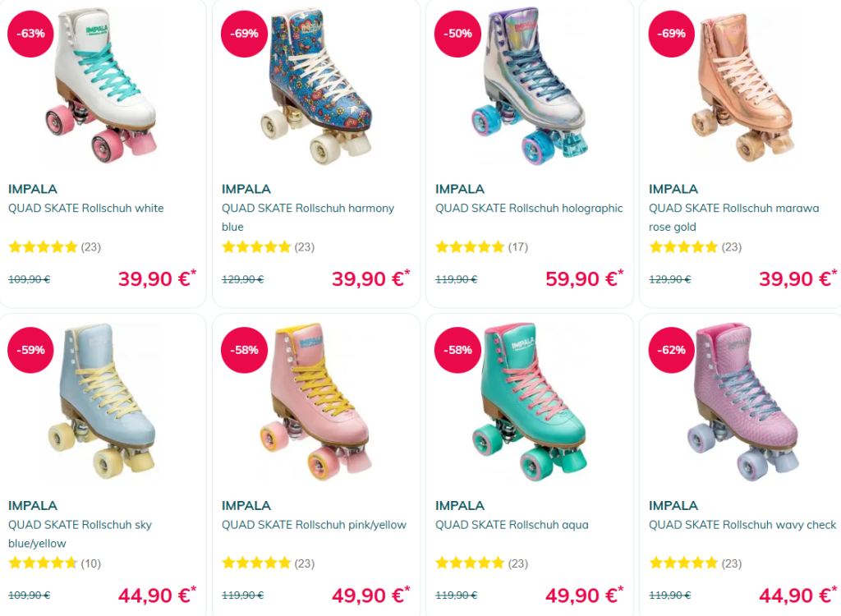Viewport: 841px width, 616px height.
Task: Click the -59% discount badge
Action: (31, 350)
